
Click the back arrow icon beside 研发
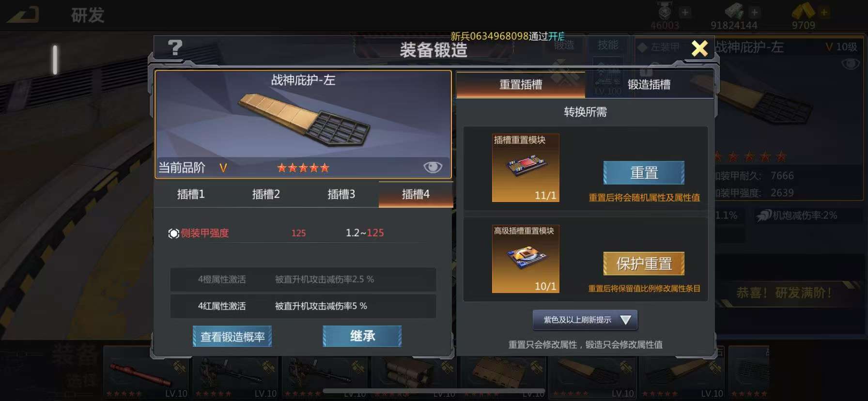point(23,15)
